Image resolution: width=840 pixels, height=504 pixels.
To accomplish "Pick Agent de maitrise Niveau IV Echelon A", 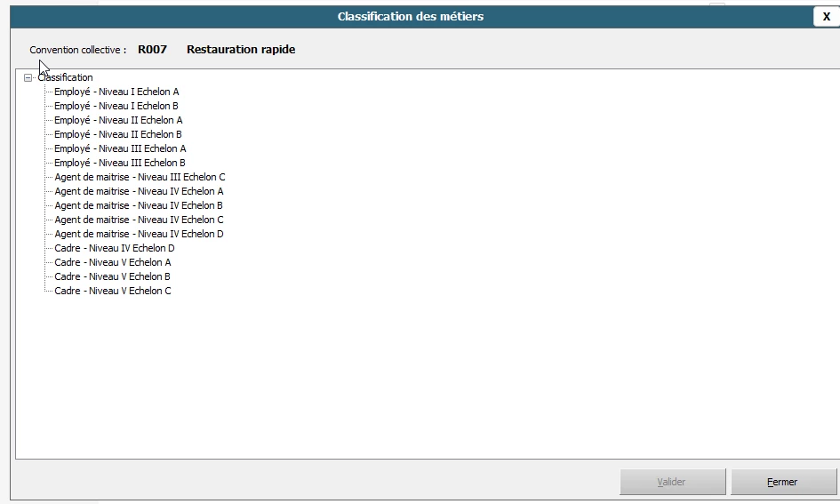I will 139,191.
